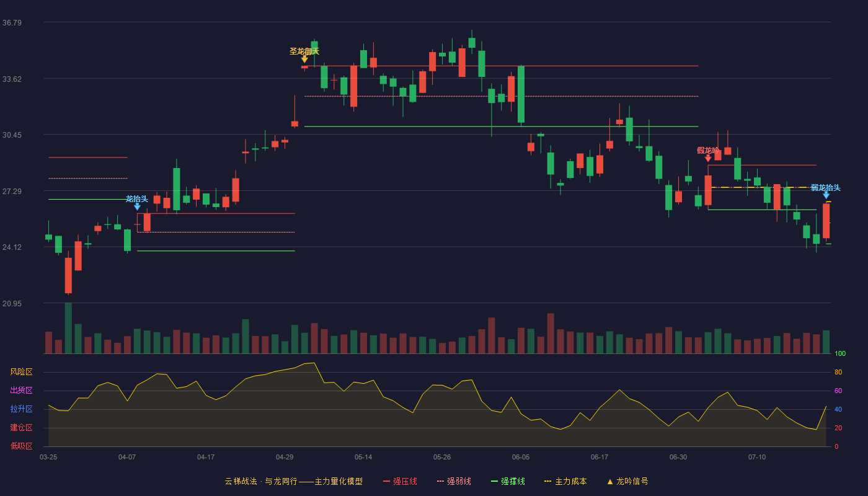The width and height of the screenshot is (868, 496).
Task: Select the 出货区 zone label
Action: coord(21,391)
